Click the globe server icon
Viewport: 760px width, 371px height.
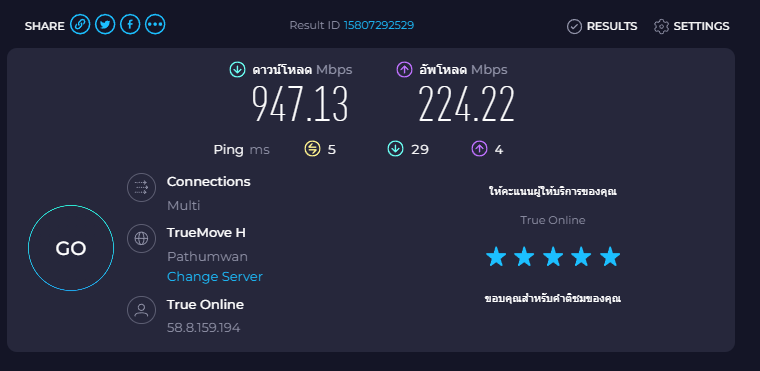click(x=142, y=239)
